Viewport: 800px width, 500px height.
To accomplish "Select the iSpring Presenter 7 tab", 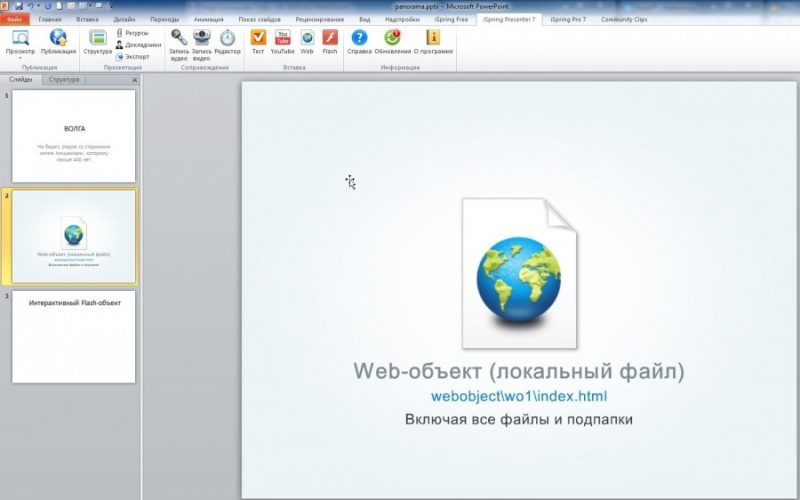I will [x=509, y=19].
